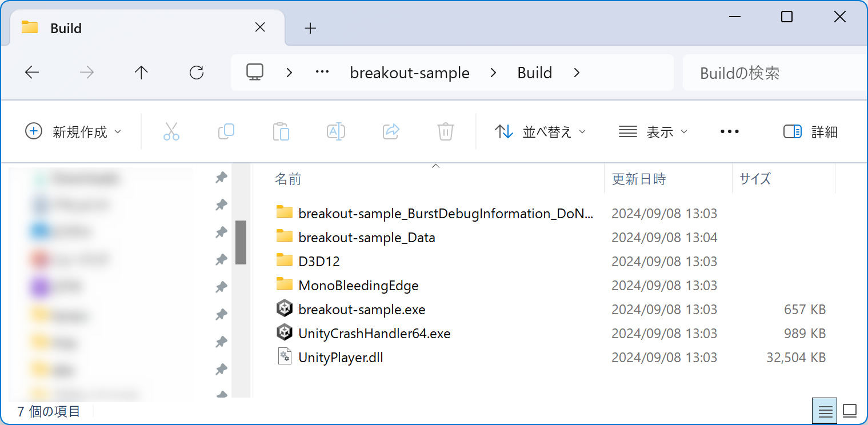Click the 32,504 KB size value
The height and width of the screenshot is (425, 868).
click(796, 358)
